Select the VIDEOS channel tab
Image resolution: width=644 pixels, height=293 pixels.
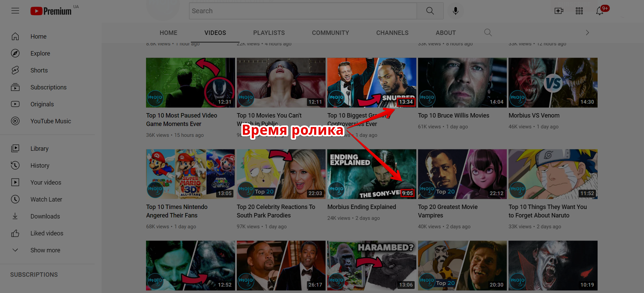pyautogui.click(x=215, y=33)
